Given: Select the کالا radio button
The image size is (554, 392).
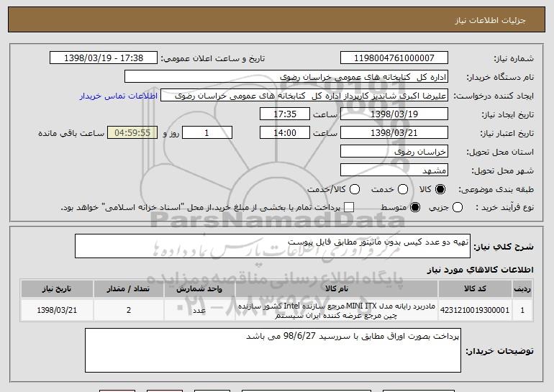Looking at the screenshot, I should coord(440,189).
